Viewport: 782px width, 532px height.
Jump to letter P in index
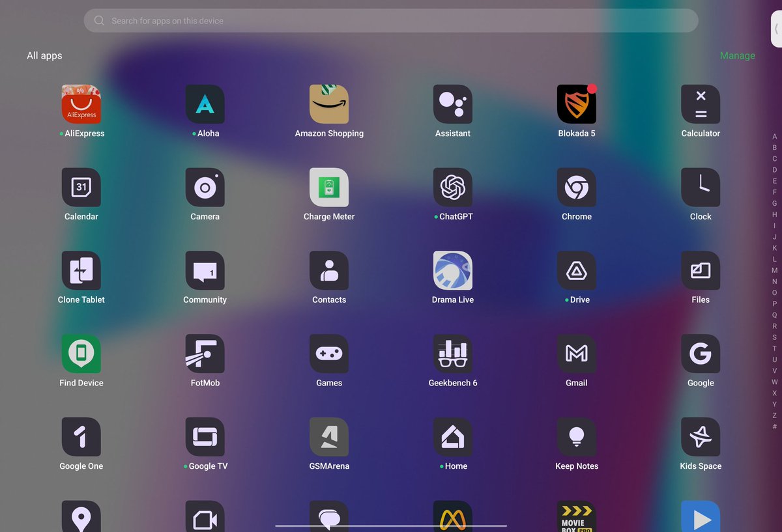click(775, 303)
